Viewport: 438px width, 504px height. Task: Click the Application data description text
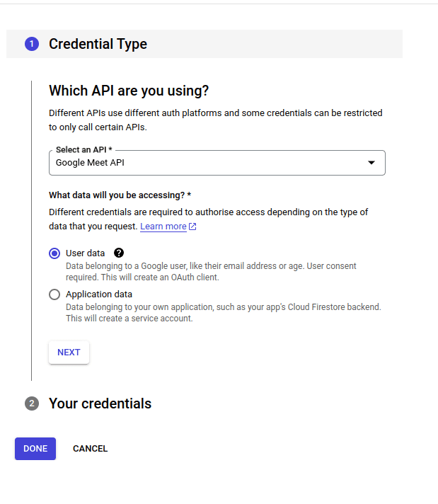pyautogui.click(x=224, y=312)
